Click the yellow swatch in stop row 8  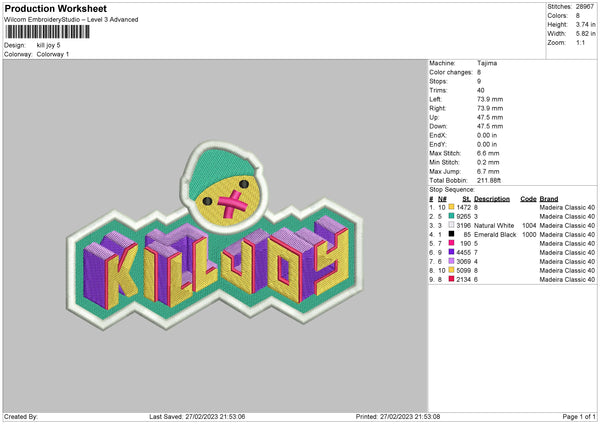[452, 270]
